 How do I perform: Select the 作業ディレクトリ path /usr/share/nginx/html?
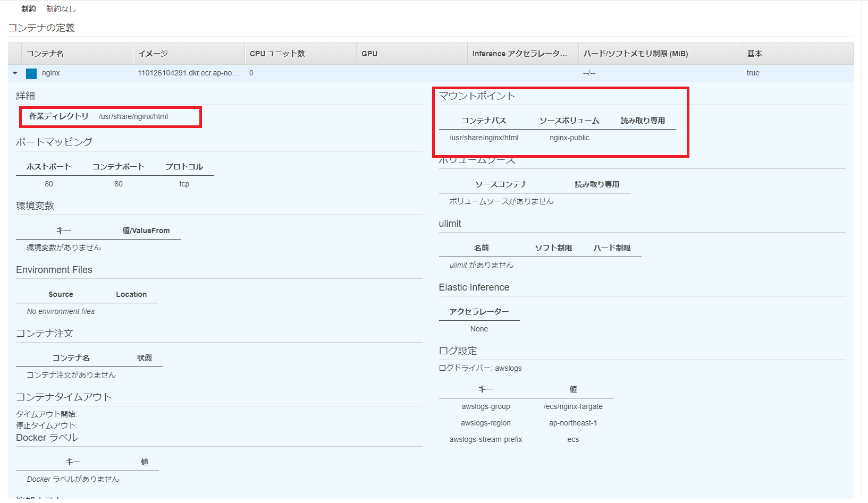(133, 117)
